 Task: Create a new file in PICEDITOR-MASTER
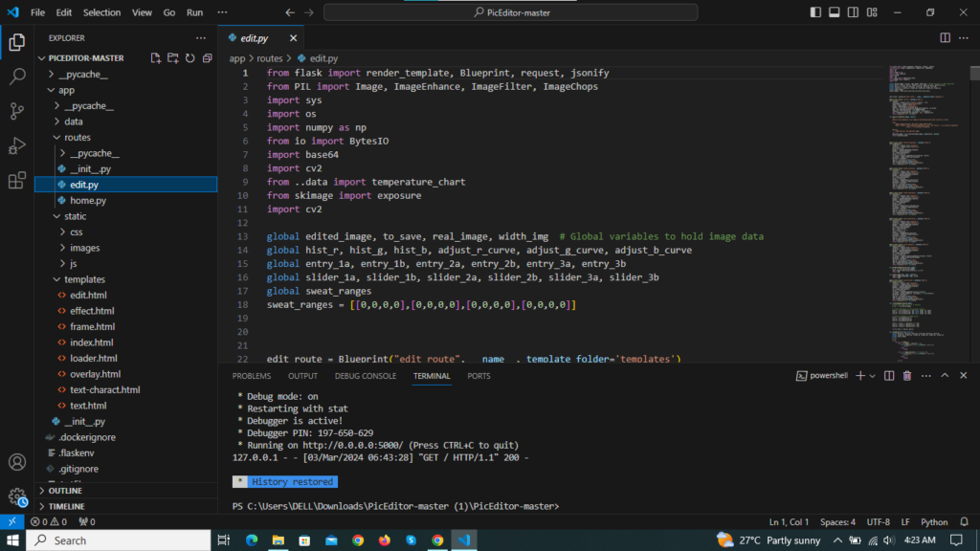(x=156, y=58)
